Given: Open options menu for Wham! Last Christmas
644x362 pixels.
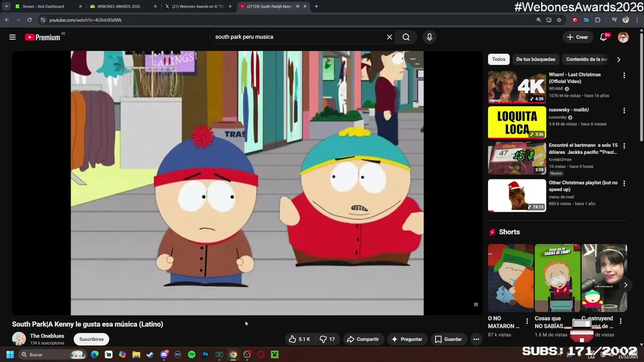Looking at the screenshot, I should tap(624, 75).
